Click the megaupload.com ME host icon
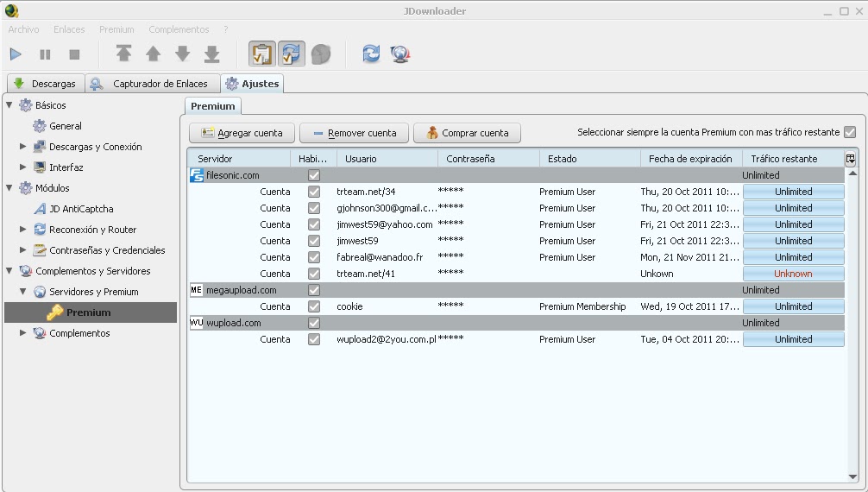 tap(197, 290)
